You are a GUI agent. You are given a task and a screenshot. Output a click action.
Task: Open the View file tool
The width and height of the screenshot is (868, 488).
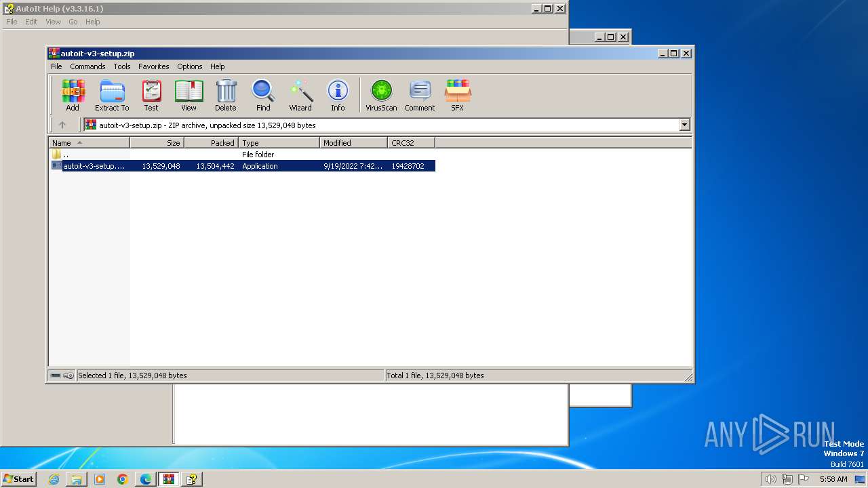(189, 95)
